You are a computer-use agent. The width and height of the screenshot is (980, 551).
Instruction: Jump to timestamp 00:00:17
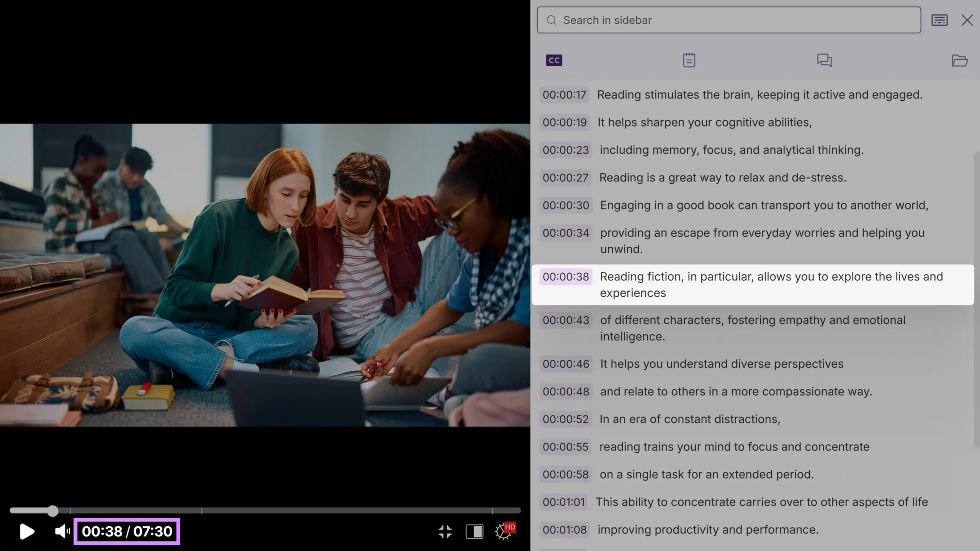coord(564,95)
